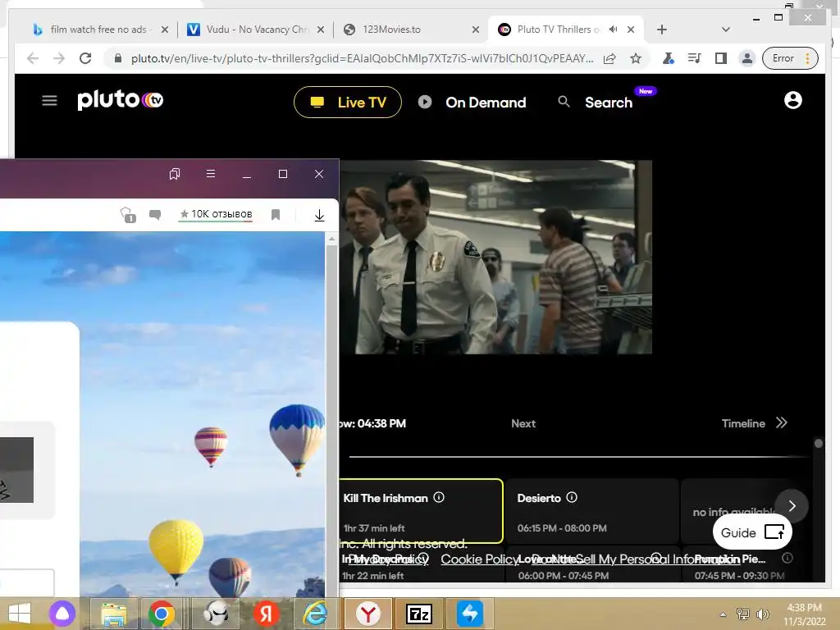Image resolution: width=840 pixels, height=630 pixels.
Task: Show info for Kill The Irishman
Action: point(439,497)
